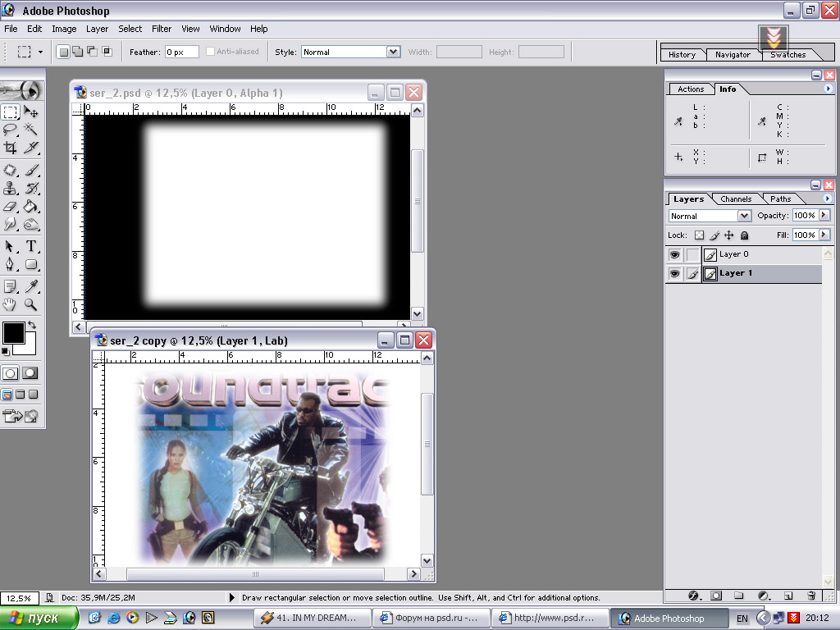Viewport: 840px width, 630px height.
Task: Open the Windows Start button
Action: [39, 619]
